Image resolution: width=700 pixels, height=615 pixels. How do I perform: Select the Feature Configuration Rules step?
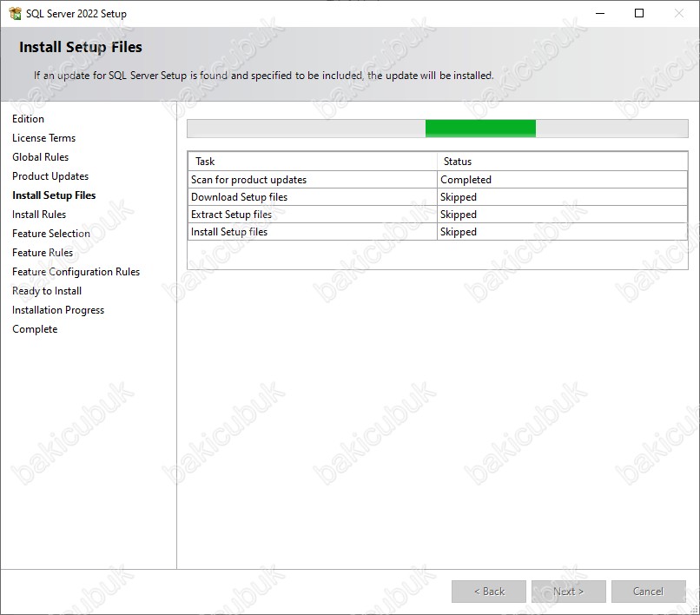(76, 272)
